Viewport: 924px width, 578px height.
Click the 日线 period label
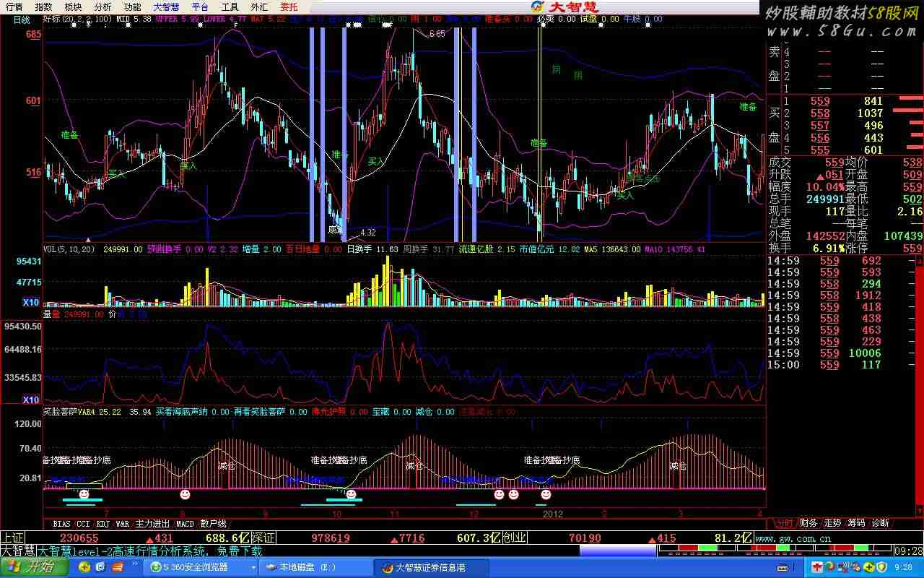(x=22, y=20)
